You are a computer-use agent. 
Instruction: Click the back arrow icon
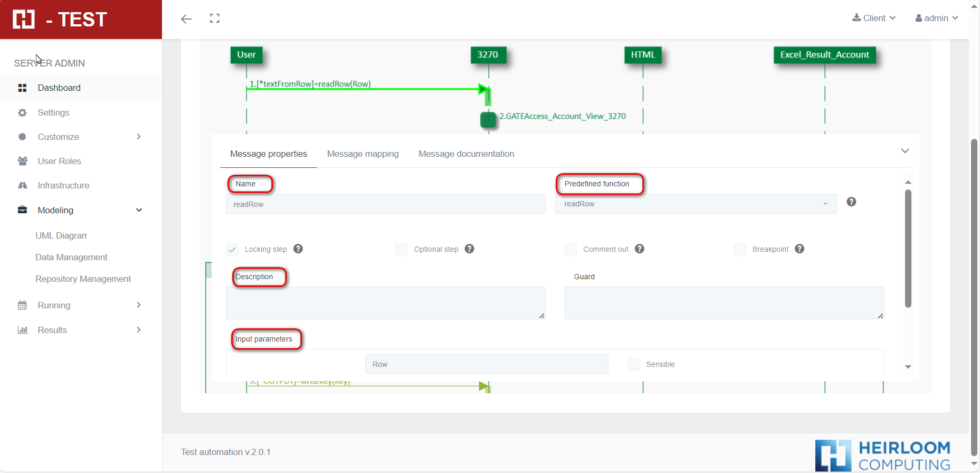click(x=186, y=19)
